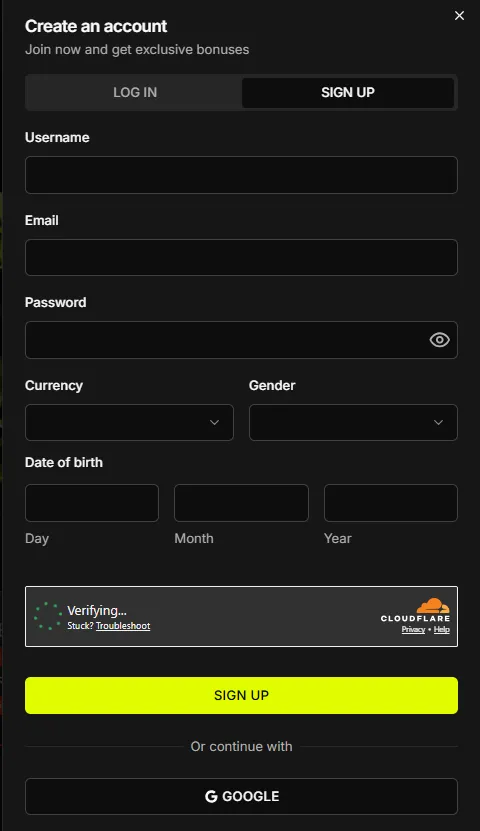Viewport: 480px width, 831px height.
Task: Click the Gender dropdown chevron arrow
Action: point(439,422)
